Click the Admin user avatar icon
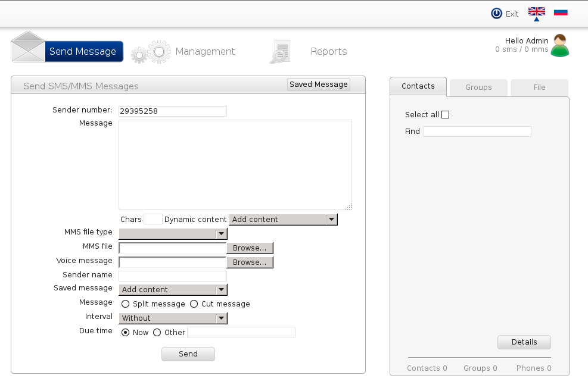This screenshot has width=588, height=391. (x=559, y=46)
